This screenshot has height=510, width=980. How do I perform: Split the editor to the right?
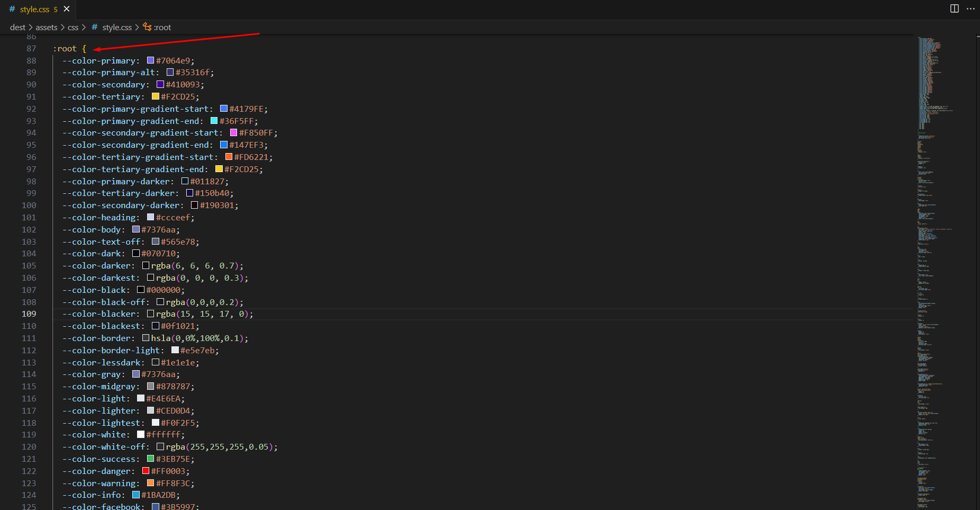[955, 8]
